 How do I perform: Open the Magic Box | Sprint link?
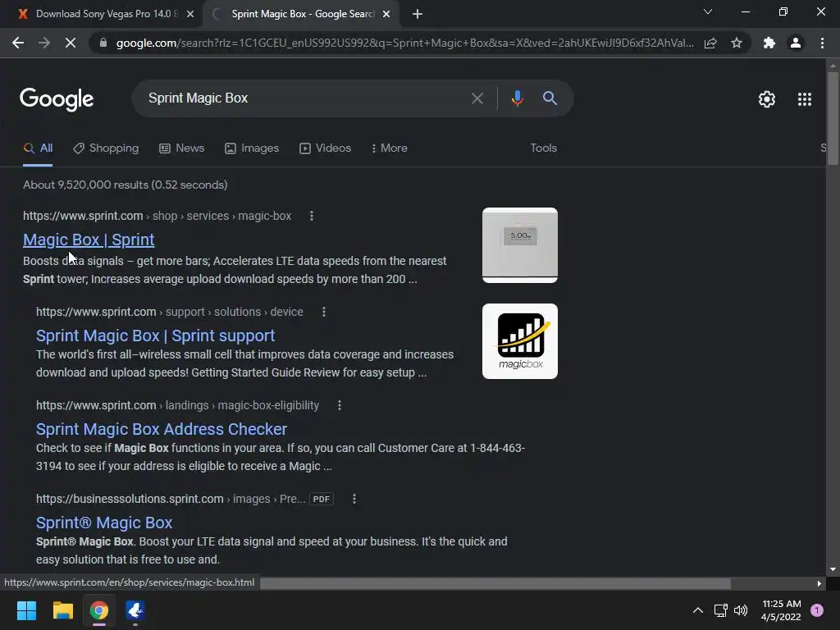[89, 240]
